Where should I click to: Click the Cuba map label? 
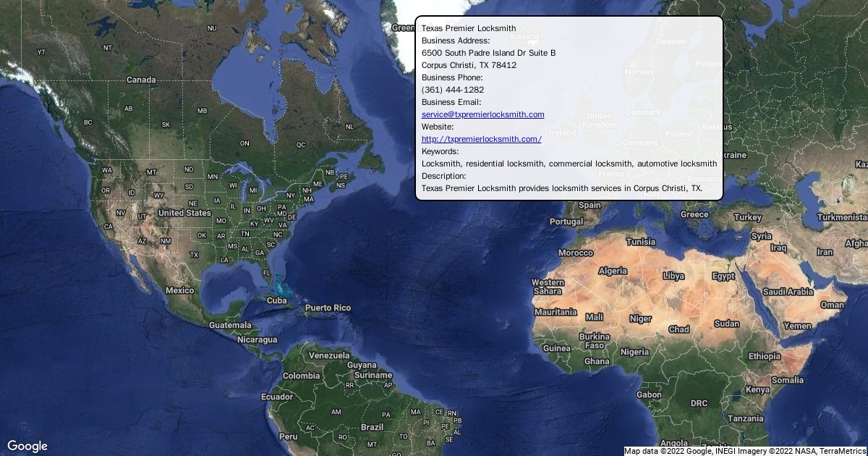277,300
